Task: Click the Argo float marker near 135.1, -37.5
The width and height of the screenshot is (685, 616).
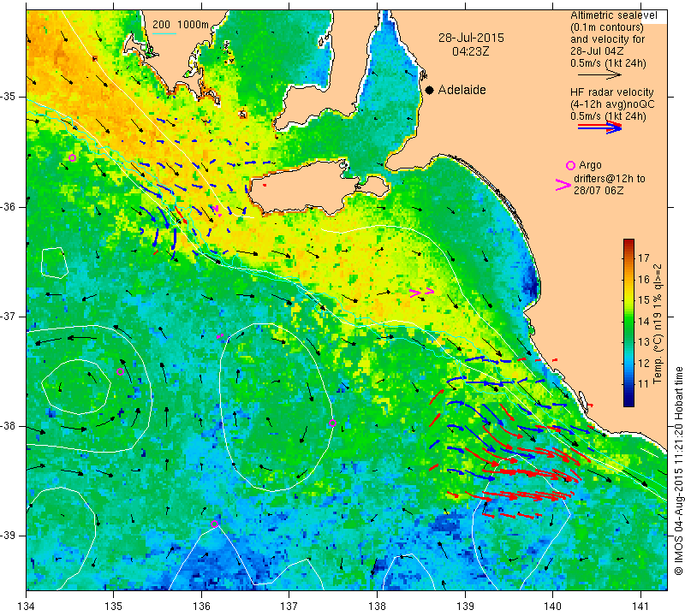Action: (x=120, y=371)
